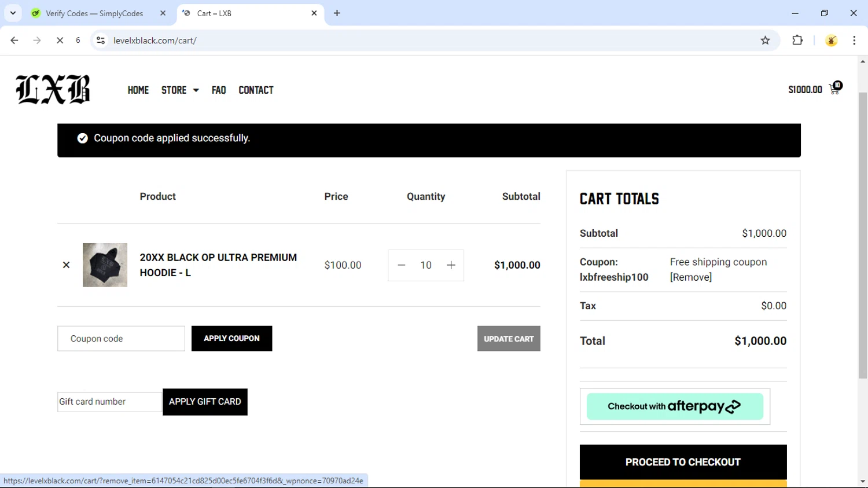Click the scrollbar down arrow
Screen dimensions: 868x488
(863, 482)
